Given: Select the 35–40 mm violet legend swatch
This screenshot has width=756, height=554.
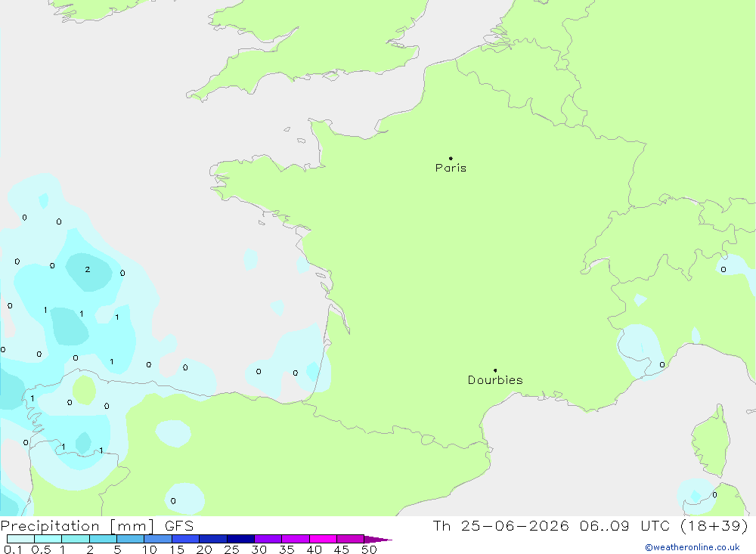Looking at the screenshot, I should tap(296, 539).
